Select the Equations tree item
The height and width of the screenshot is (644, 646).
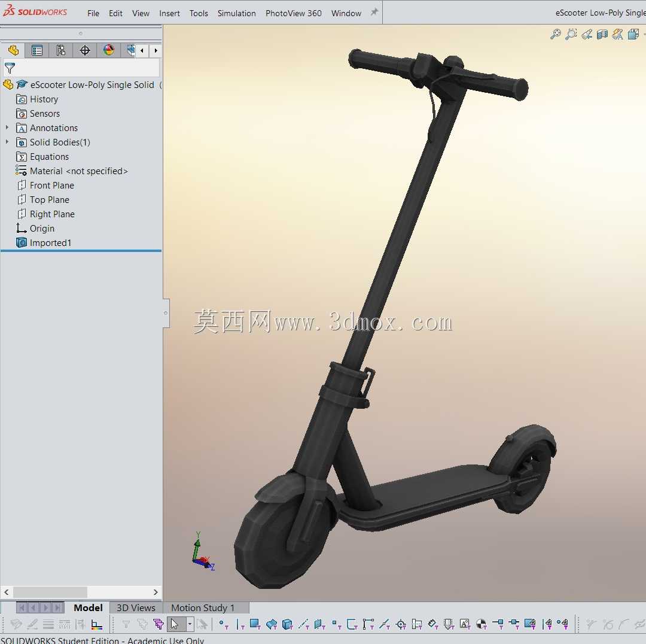pos(42,156)
